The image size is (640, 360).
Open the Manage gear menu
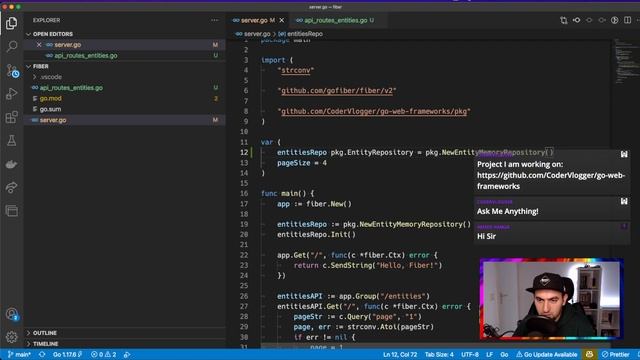[x=11, y=337]
